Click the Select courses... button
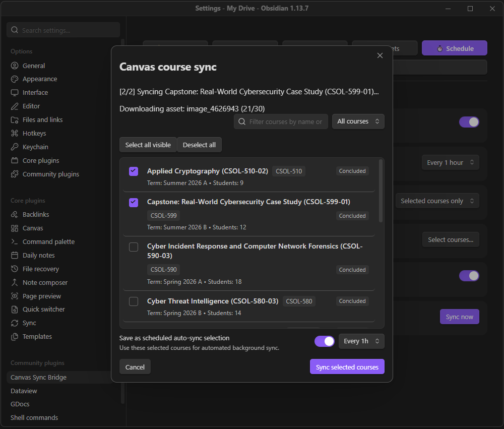This screenshot has width=504, height=429. (450, 239)
